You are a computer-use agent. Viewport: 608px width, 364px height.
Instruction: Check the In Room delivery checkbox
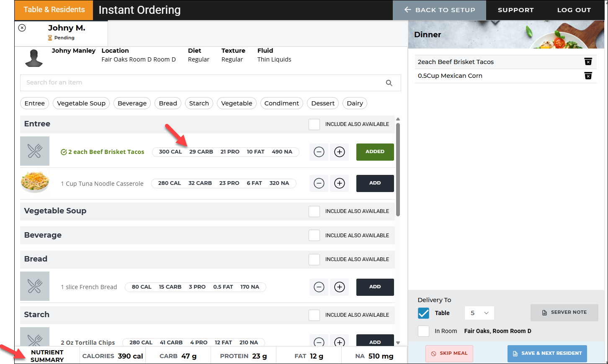click(423, 331)
